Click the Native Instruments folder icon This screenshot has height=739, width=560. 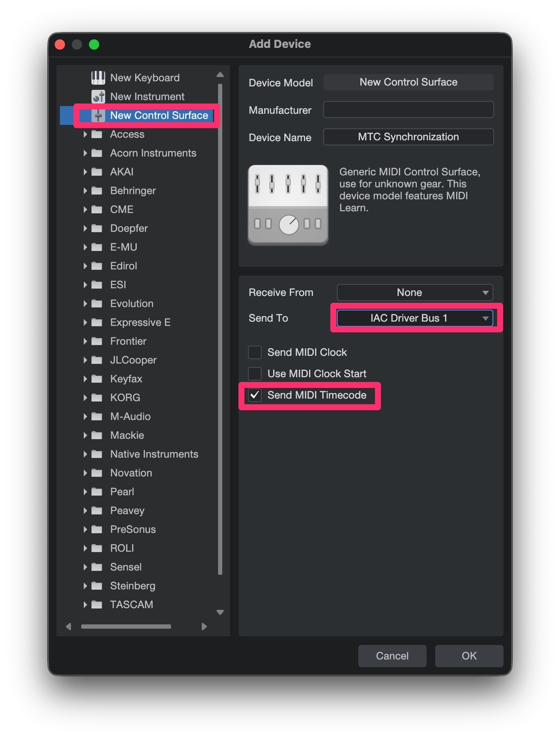click(x=97, y=454)
